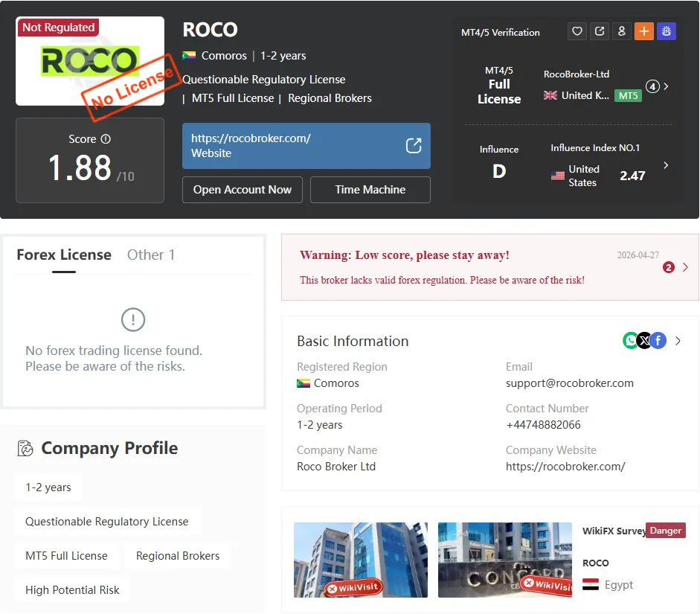The image size is (700, 614).
Task: Expand Basic Information chevron
Action: point(678,341)
